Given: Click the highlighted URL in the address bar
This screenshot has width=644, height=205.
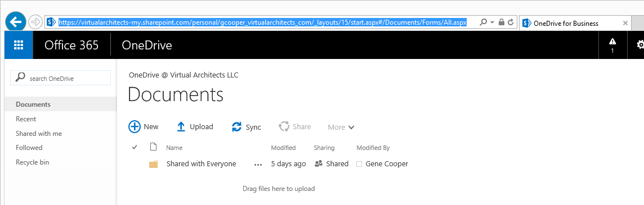Looking at the screenshot, I should pos(262,22).
